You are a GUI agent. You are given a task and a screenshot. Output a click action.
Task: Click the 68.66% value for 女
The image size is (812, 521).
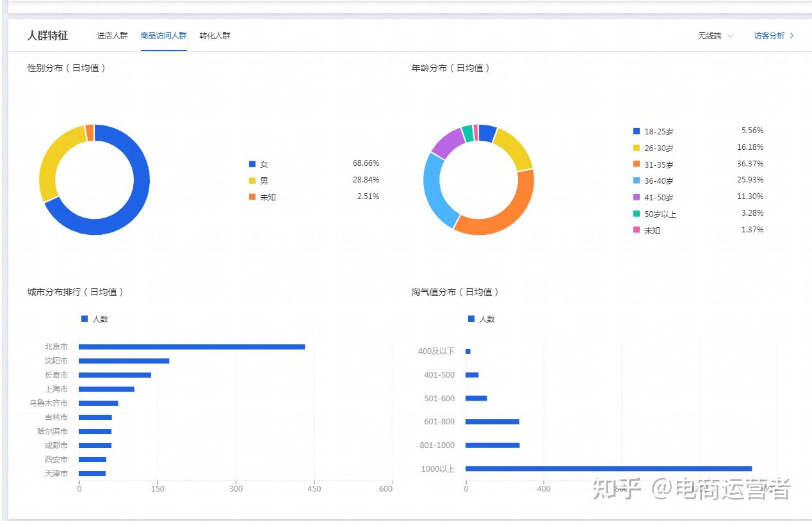366,163
